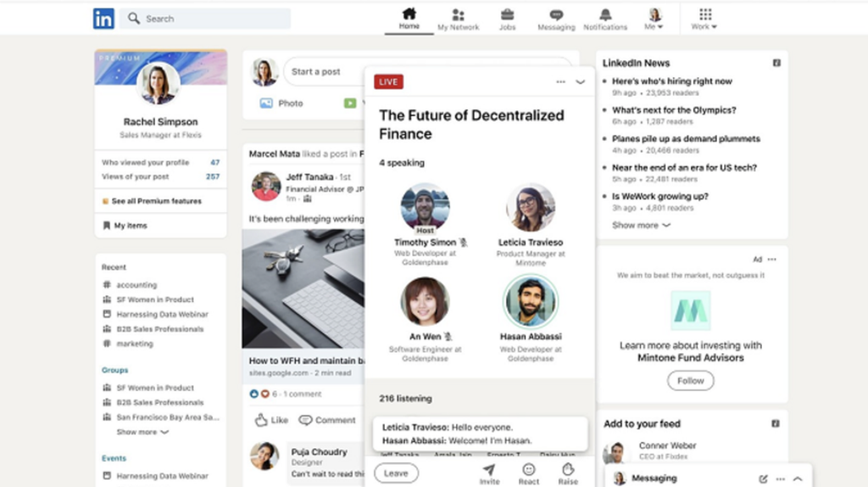Open the Me profile dropdown
Viewport: 868px width, 487px height.
coord(654,19)
